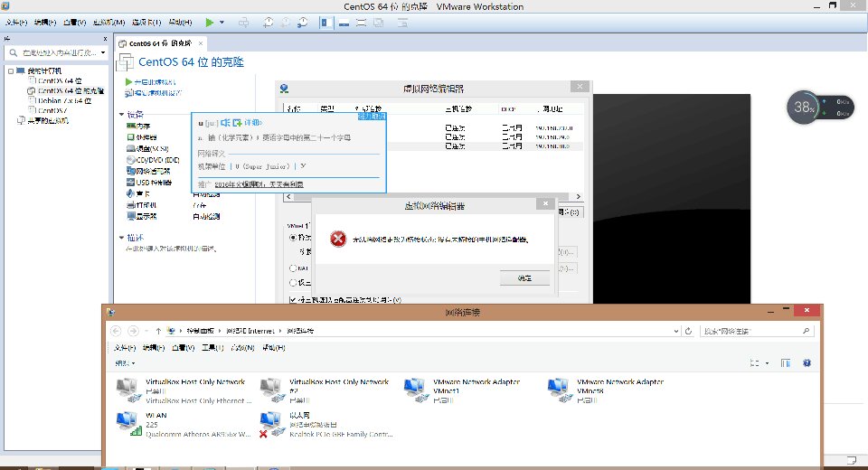Collapse the 我的计算机 tree node

[11, 70]
